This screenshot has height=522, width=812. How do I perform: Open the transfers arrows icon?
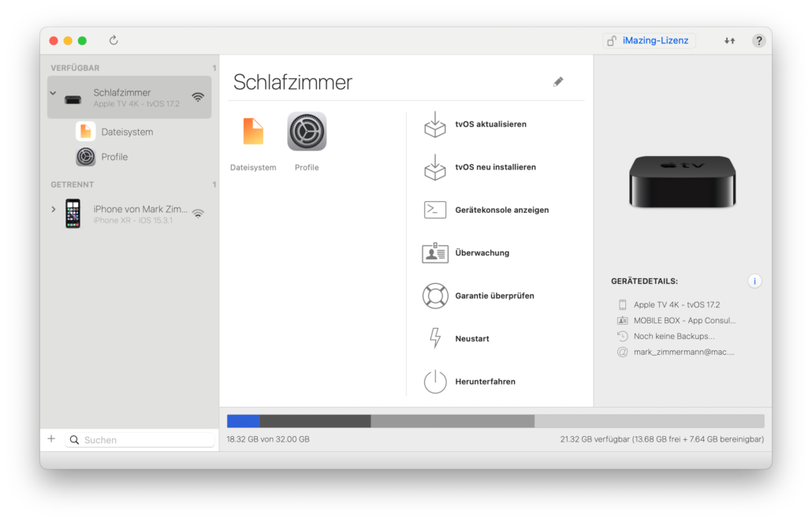[729, 41]
